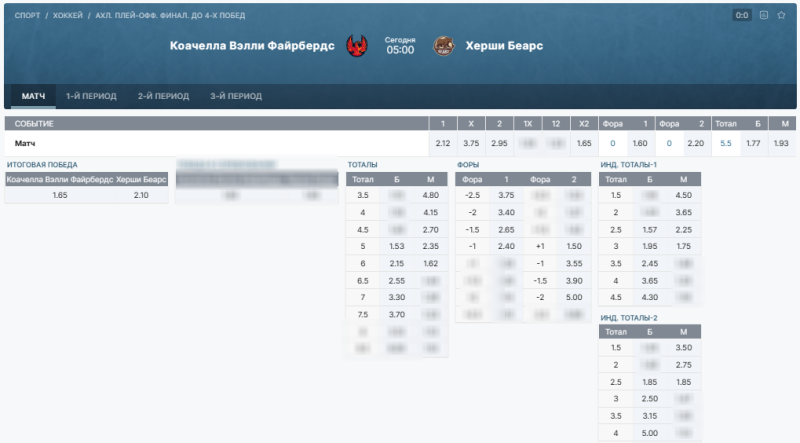The image size is (800, 443).
Task: Open the 2-й период tab
Action: (x=163, y=96)
